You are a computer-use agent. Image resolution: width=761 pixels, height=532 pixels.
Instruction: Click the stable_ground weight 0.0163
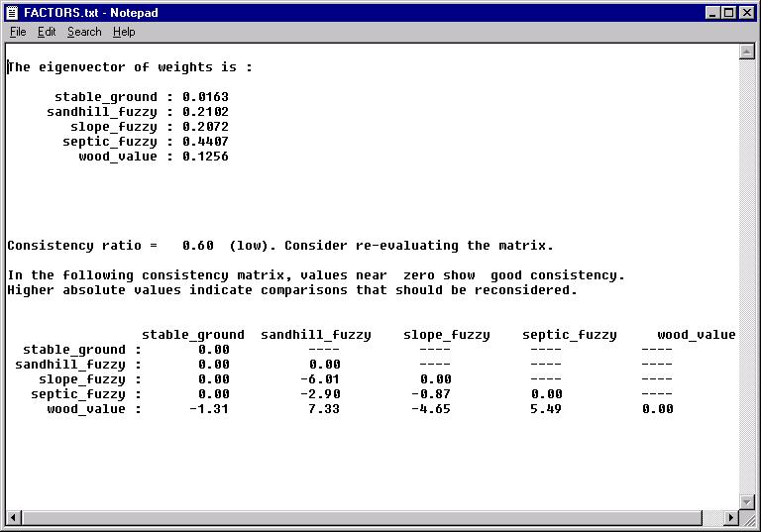pos(205,97)
